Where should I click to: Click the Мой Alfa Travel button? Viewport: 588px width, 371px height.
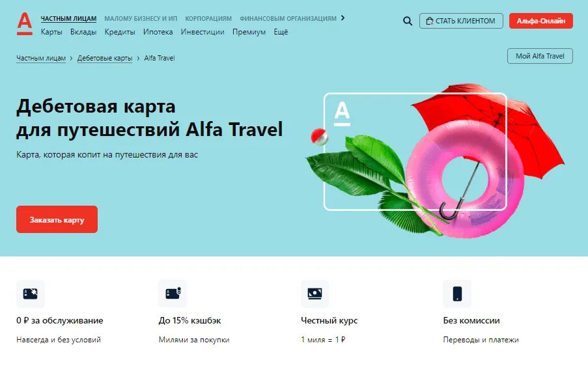tap(540, 56)
